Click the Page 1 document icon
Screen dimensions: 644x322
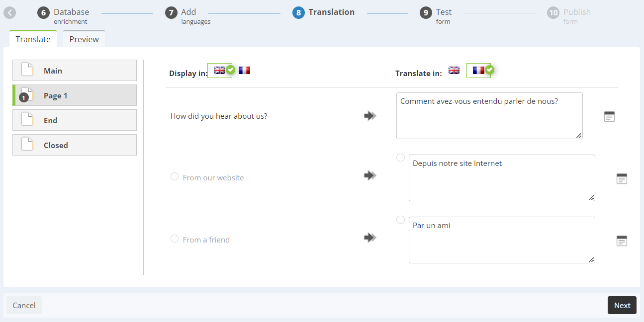[27, 94]
